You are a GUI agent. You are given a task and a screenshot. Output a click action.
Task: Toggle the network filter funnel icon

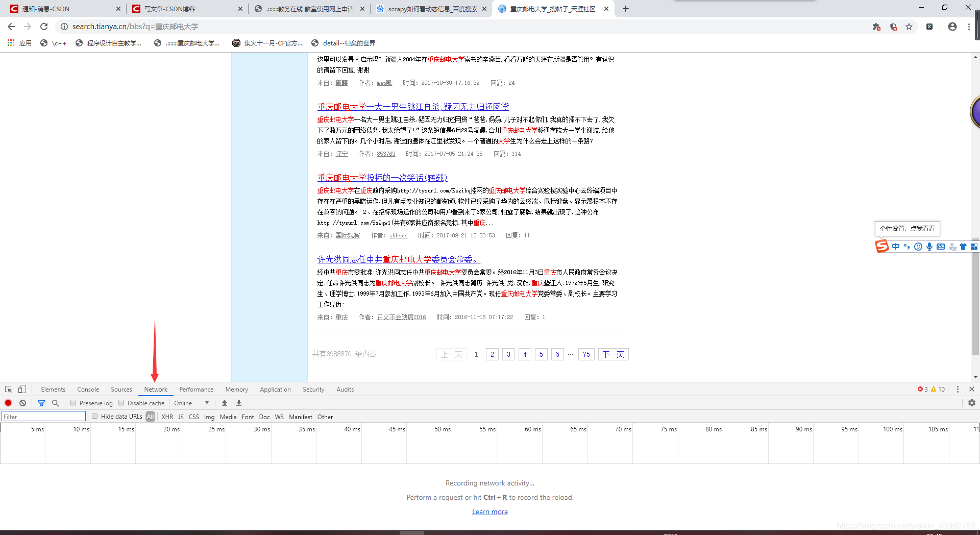(x=41, y=403)
